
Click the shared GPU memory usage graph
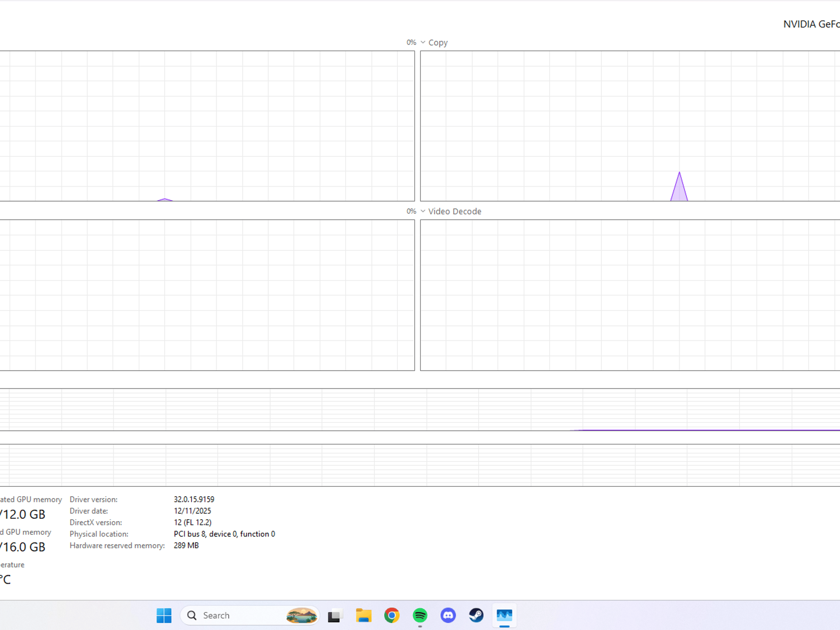[x=420, y=465]
